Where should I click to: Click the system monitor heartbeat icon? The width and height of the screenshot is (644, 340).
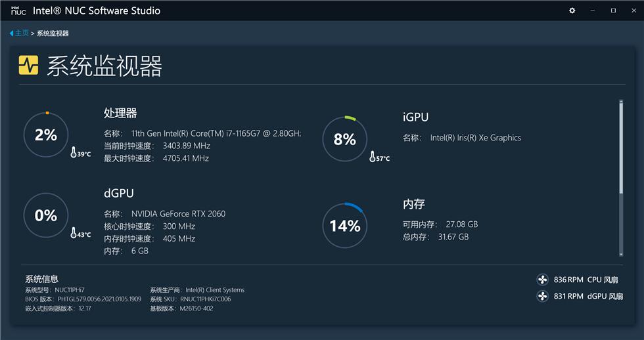pos(28,65)
